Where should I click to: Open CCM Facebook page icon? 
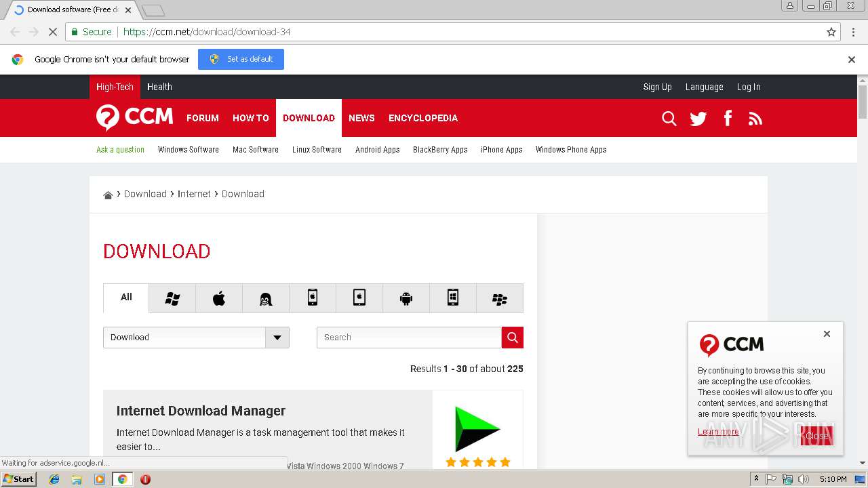click(x=728, y=119)
